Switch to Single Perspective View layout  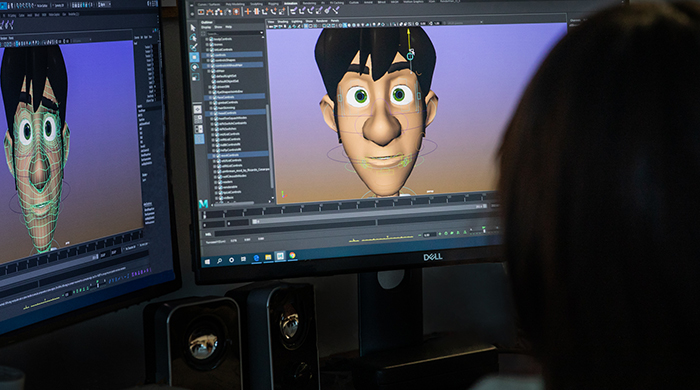click(x=198, y=109)
